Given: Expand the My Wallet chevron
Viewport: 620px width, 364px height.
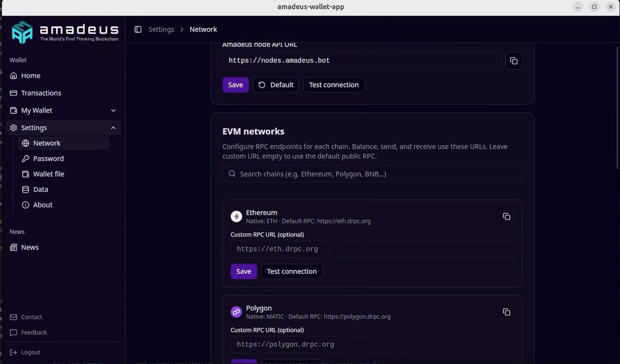Looking at the screenshot, I should point(114,110).
